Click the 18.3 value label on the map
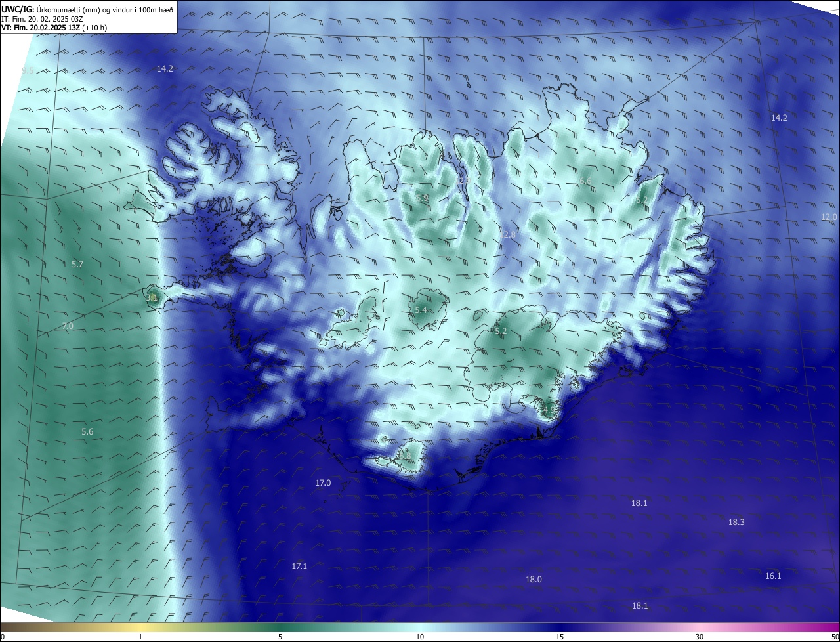The image size is (840, 642). pyautogui.click(x=736, y=523)
